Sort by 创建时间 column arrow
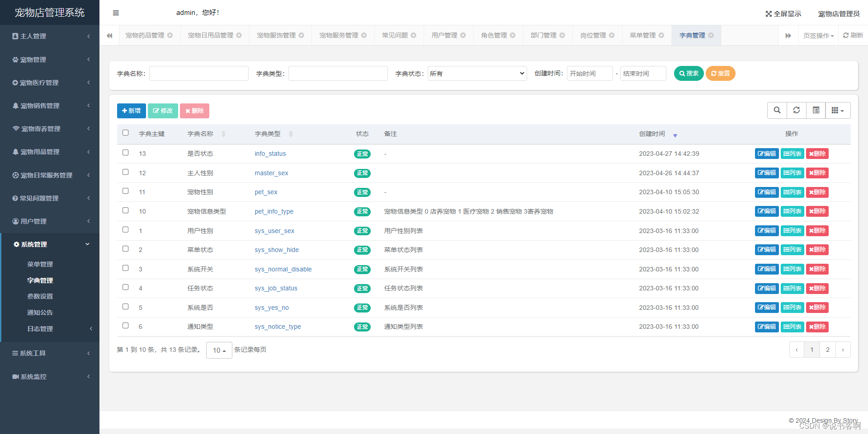868x434 pixels. [675, 135]
